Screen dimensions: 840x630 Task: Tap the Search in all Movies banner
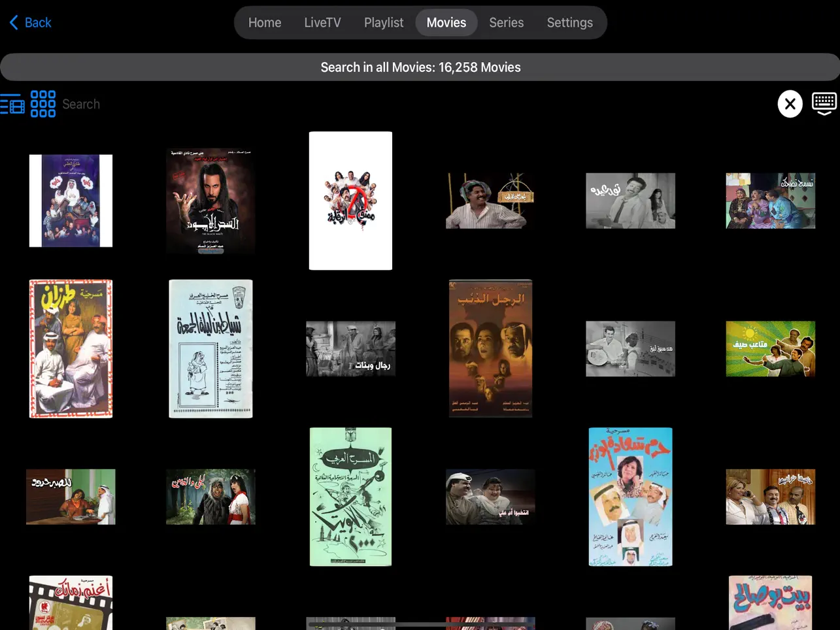point(420,67)
